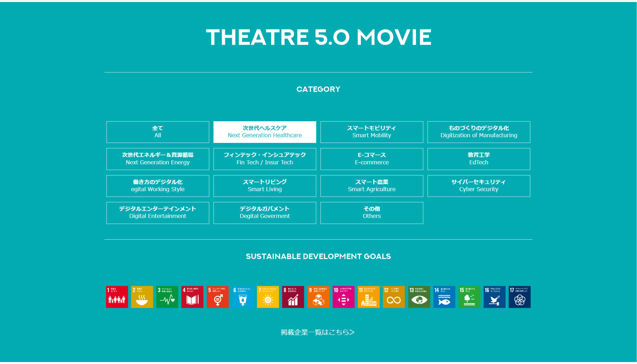Select SDG goal 5 gender equality icon
Screen dimensions: 637x364
[217, 297]
